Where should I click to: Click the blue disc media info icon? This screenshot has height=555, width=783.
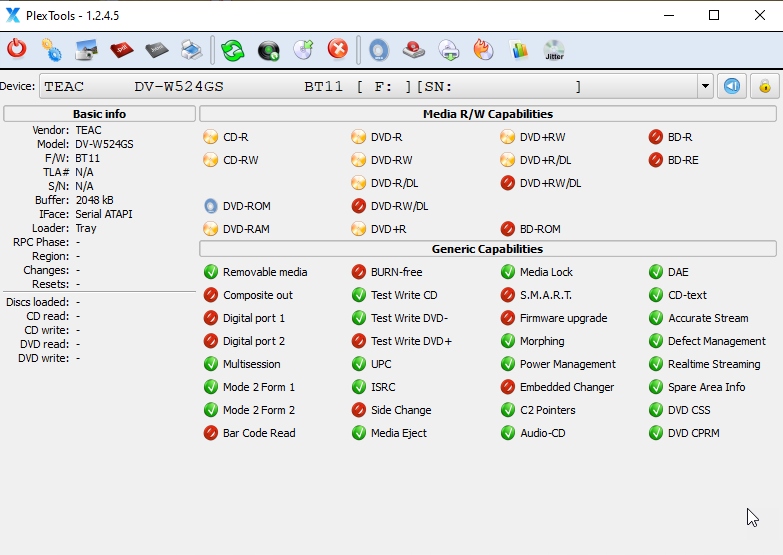click(379, 50)
